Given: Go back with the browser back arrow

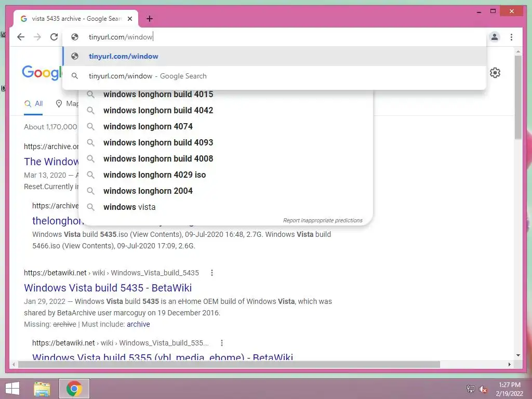Looking at the screenshot, I should pos(21,37).
